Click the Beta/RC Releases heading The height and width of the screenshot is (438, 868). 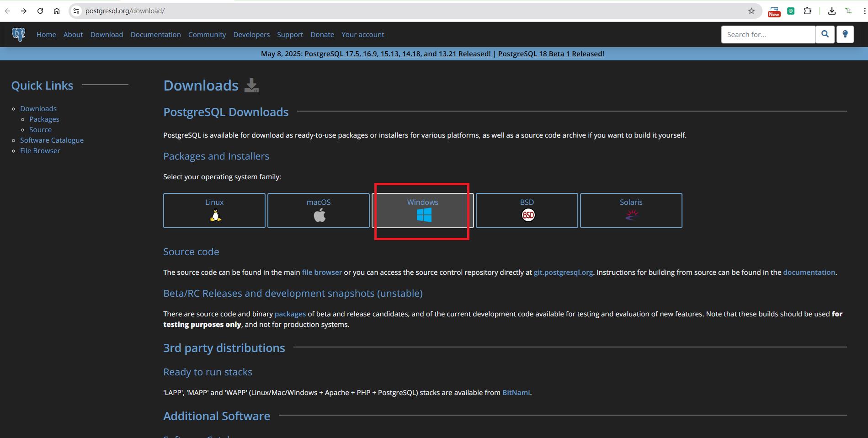(293, 293)
